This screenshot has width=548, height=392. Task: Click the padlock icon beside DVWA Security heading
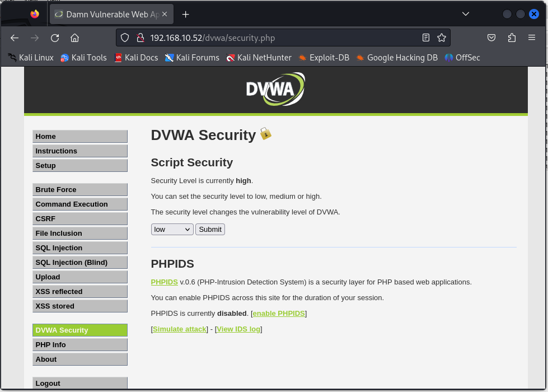(x=266, y=134)
